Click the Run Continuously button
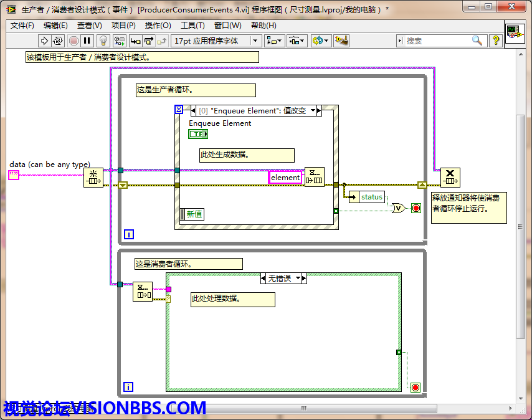Viewport: 532px width, 420px height. tap(58, 41)
